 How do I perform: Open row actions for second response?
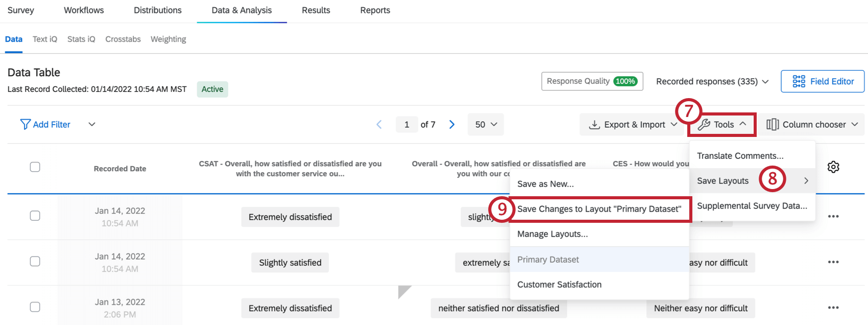(833, 262)
